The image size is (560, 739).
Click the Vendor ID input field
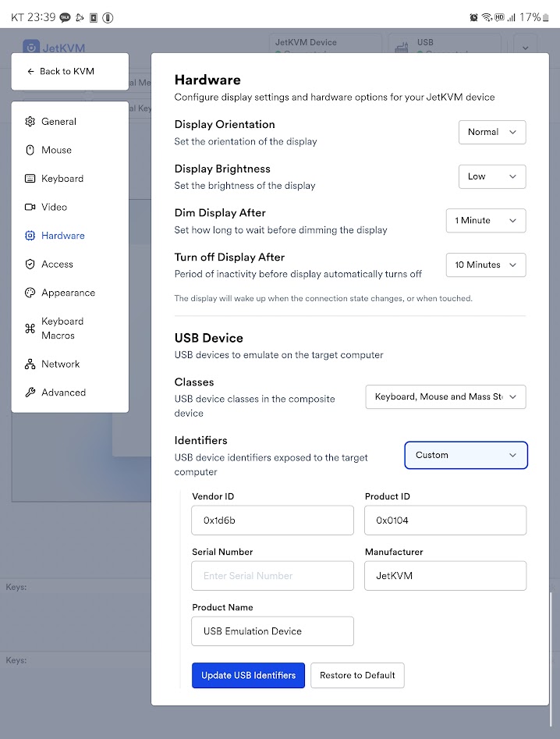point(272,520)
